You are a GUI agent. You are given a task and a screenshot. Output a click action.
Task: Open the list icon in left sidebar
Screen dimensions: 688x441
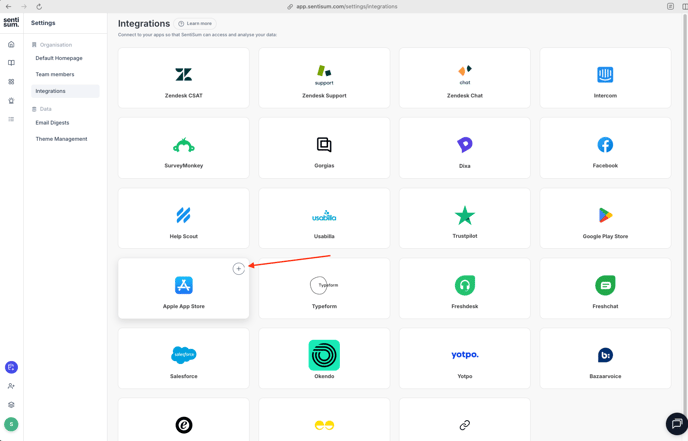[x=11, y=119]
